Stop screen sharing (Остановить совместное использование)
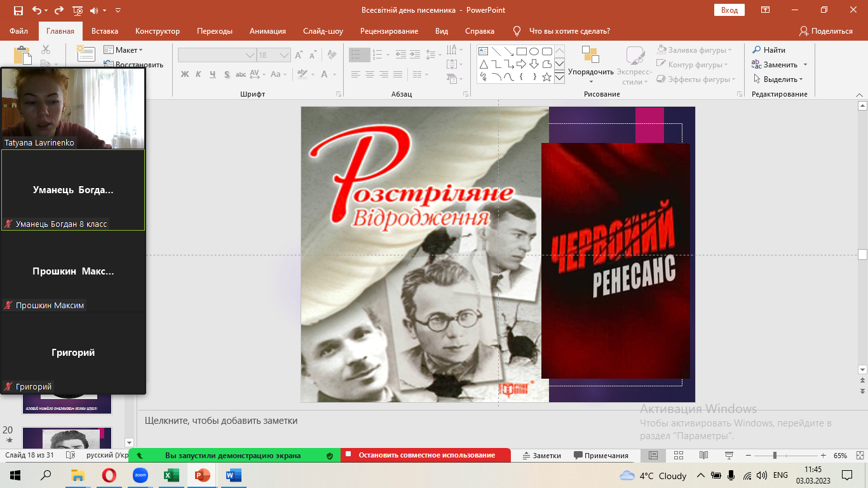Viewport: 868px width, 488px height. [x=426, y=455]
